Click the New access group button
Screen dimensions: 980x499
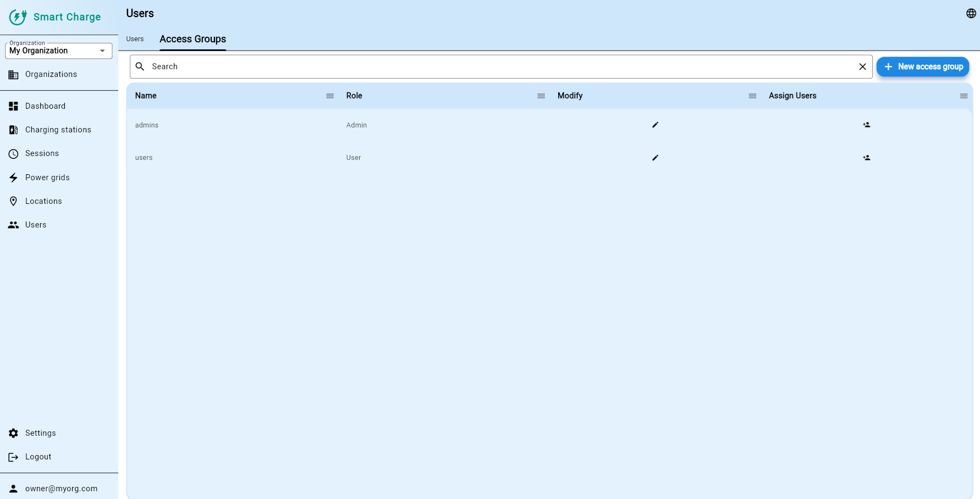[922, 66]
